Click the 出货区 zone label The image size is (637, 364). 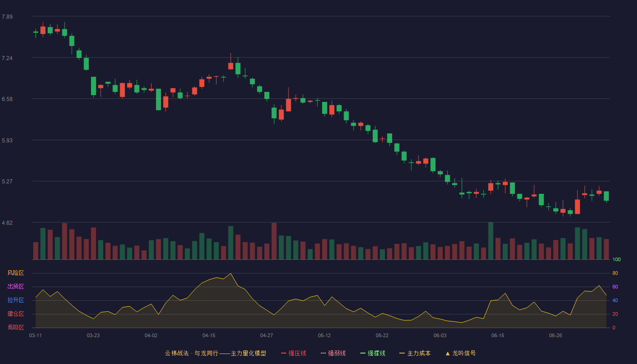(15, 287)
